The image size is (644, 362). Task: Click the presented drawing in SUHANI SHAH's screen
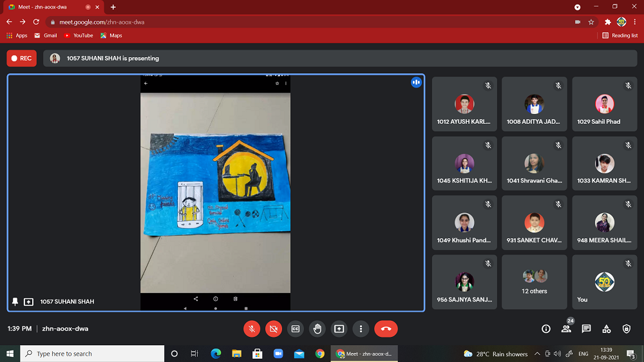pyautogui.click(x=215, y=183)
